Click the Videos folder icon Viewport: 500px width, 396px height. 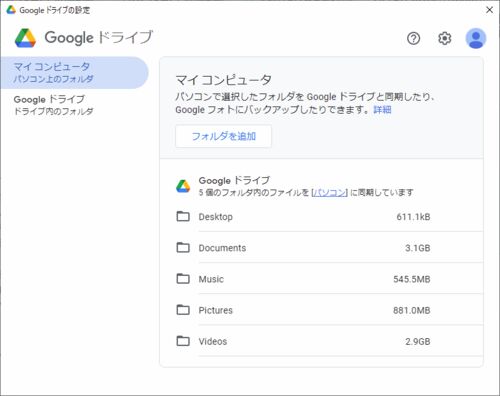pyautogui.click(x=183, y=341)
